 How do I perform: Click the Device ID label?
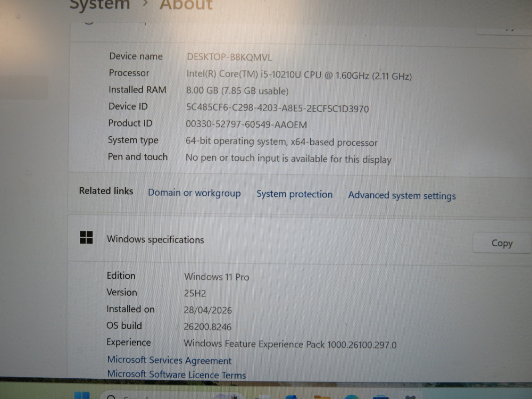coord(128,106)
